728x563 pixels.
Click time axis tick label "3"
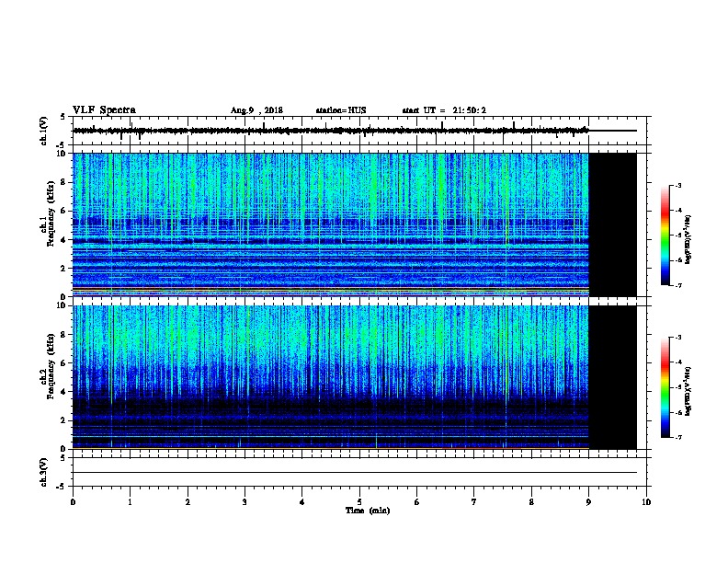click(245, 502)
